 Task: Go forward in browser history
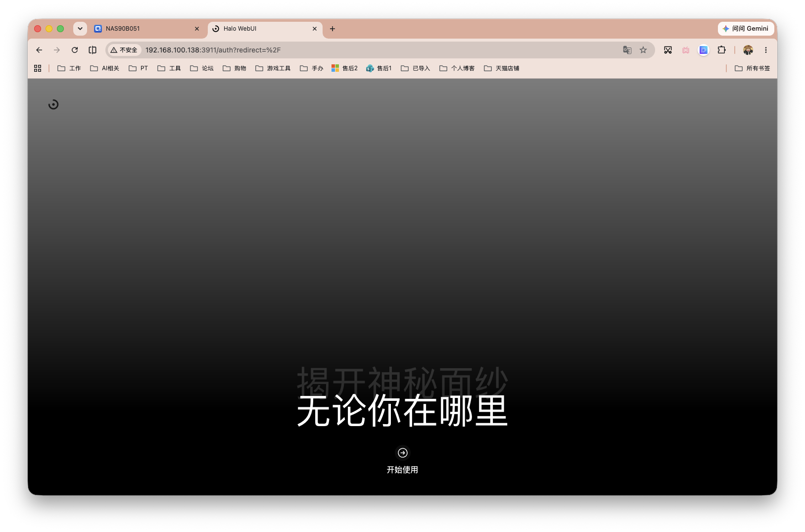pyautogui.click(x=57, y=50)
